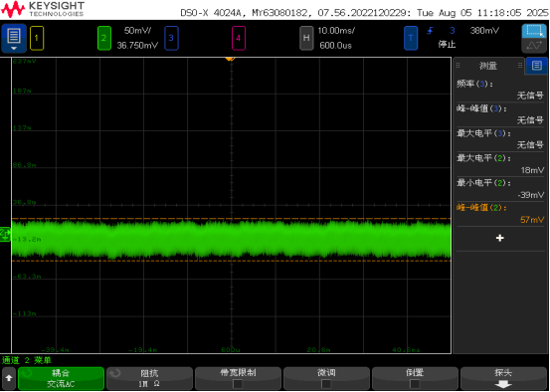Select channel 2 green button
Image resolution: width=550 pixels, height=392 pixels.
(103, 38)
